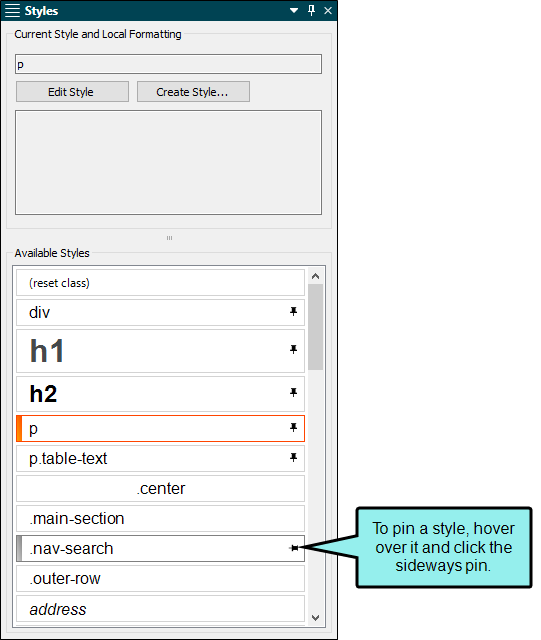Click the Edit Style button
The width and height of the screenshot is (541, 640).
72,91
